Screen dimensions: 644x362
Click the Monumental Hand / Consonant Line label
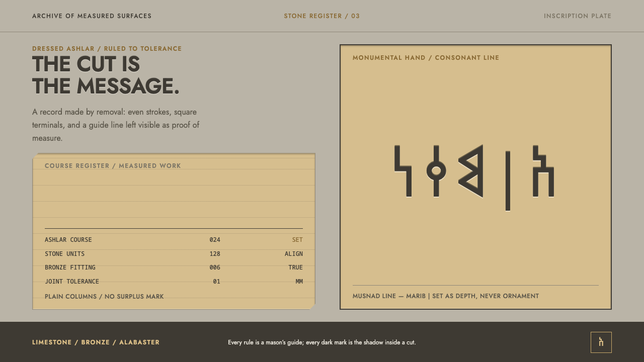coord(426,58)
